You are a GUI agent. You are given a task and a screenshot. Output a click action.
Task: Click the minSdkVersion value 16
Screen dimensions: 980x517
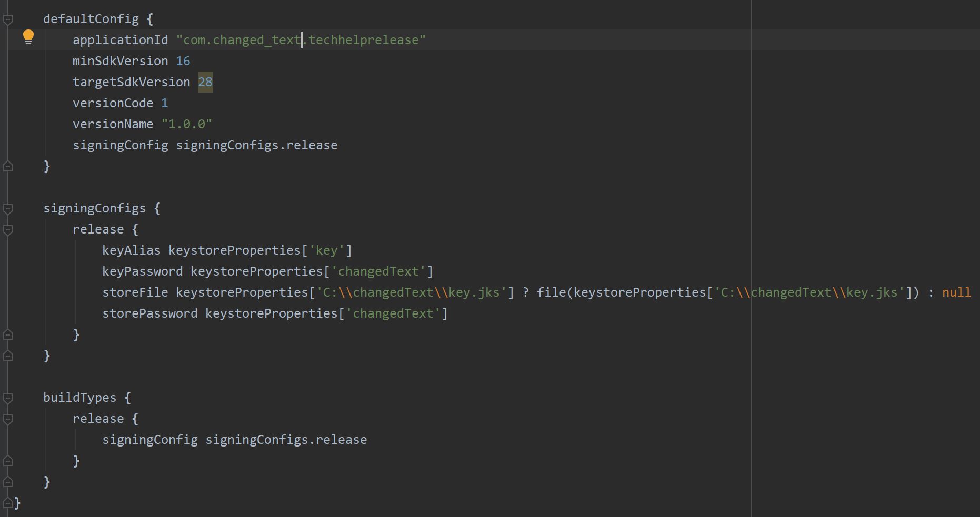pos(185,60)
